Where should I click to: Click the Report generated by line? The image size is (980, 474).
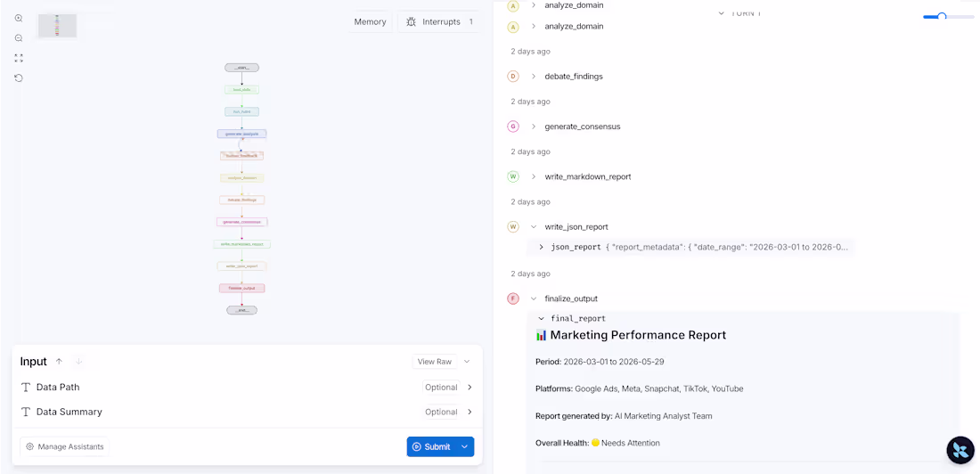click(x=624, y=416)
